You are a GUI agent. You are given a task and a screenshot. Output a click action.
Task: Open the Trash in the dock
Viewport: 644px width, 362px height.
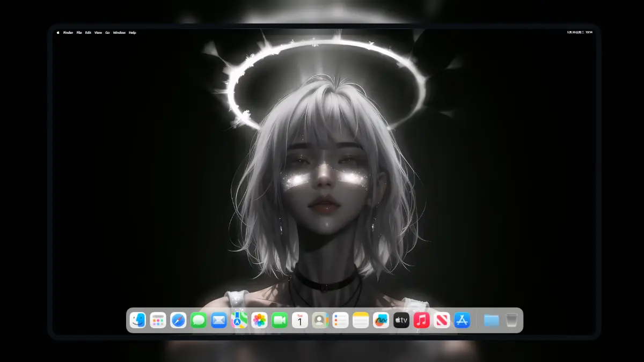(x=511, y=320)
